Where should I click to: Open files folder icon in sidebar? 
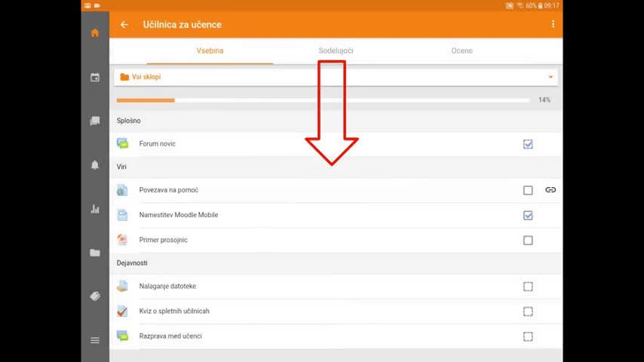click(95, 253)
